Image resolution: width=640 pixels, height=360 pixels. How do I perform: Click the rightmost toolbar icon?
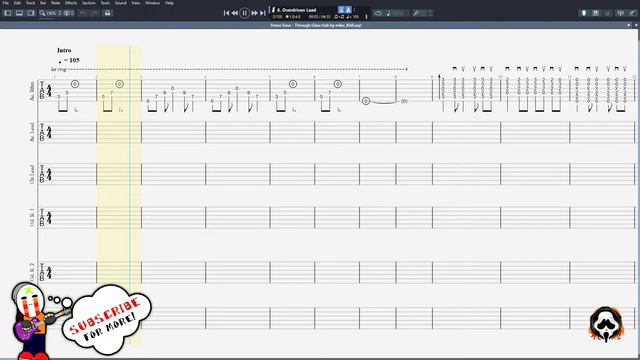pyautogui.click(x=632, y=13)
